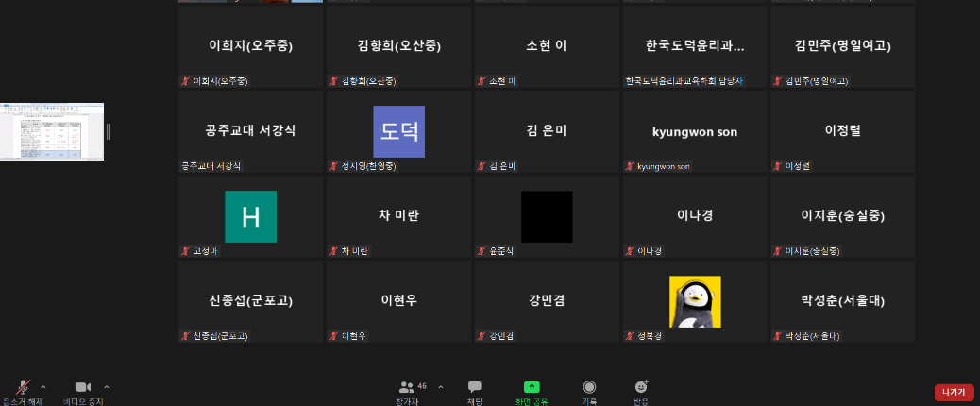Click the crossed-out microphone icon to unmute

[x=23, y=387]
